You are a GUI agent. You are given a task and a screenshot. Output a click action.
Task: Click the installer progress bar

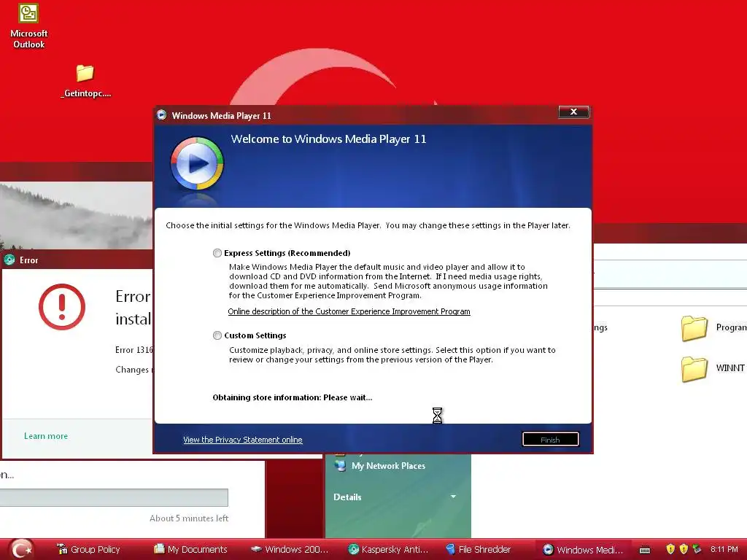tap(114, 497)
